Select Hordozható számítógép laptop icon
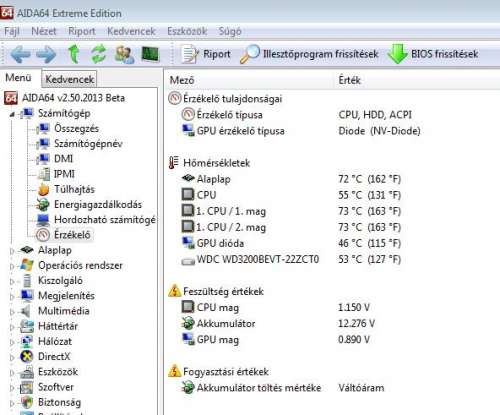500x415 pixels. pyautogui.click(x=43, y=220)
